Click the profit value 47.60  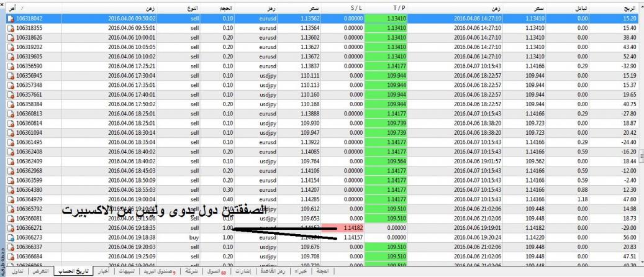pos(630,199)
